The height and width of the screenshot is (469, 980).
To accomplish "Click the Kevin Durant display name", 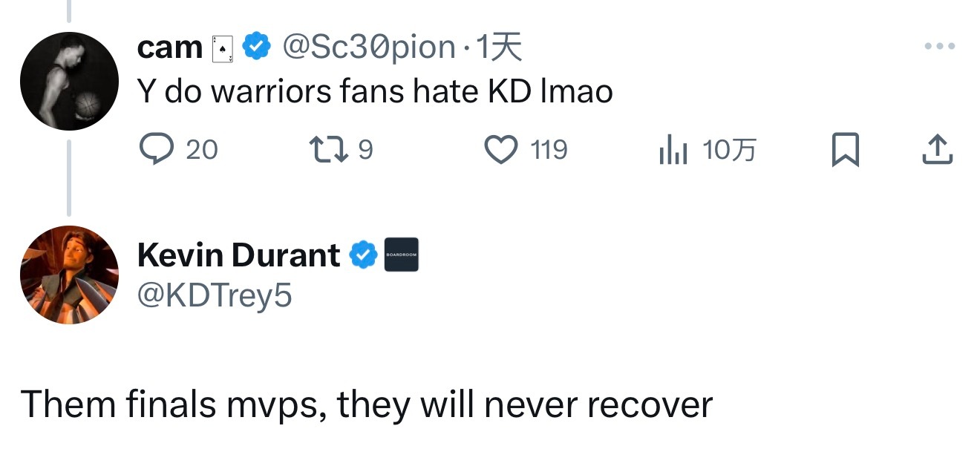I will [x=239, y=255].
